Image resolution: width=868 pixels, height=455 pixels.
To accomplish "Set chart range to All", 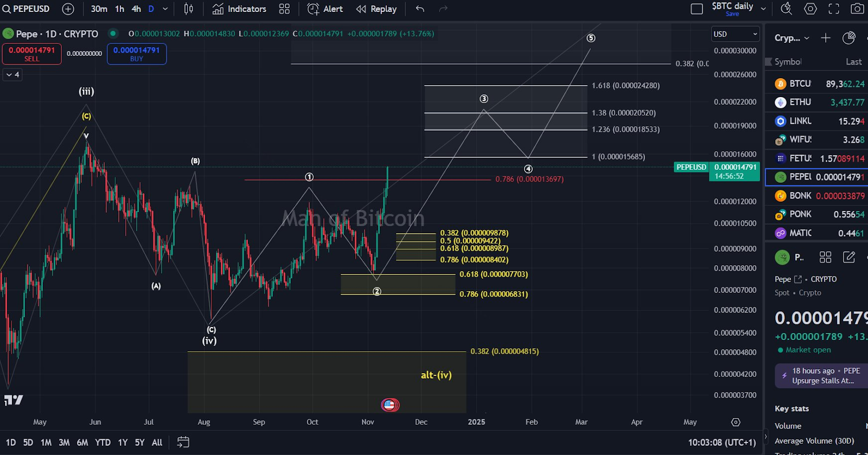I will pyautogui.click(x=157, y=443).
